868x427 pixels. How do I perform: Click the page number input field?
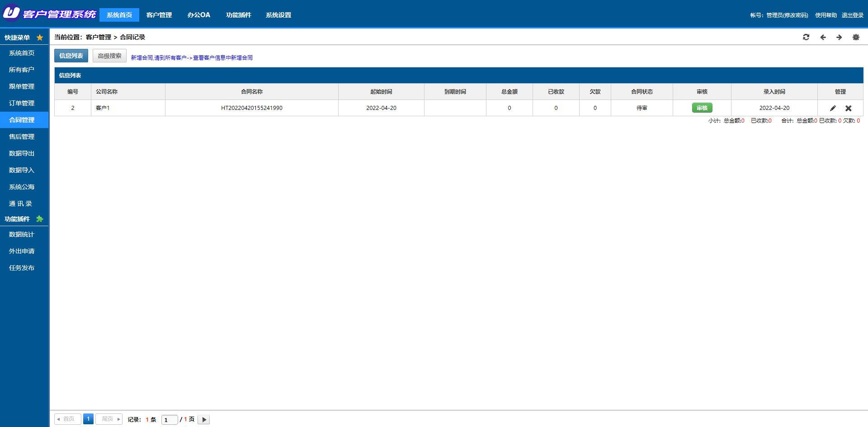[169, 420]
